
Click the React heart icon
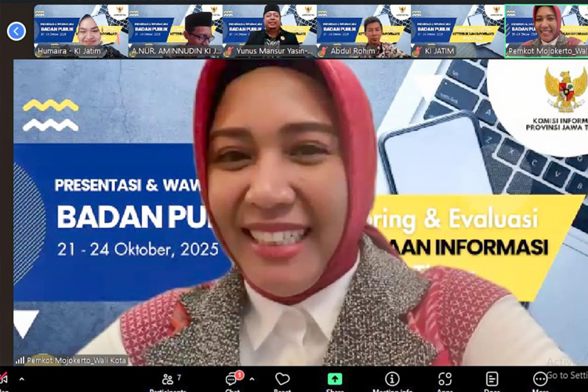click(282, 380)
